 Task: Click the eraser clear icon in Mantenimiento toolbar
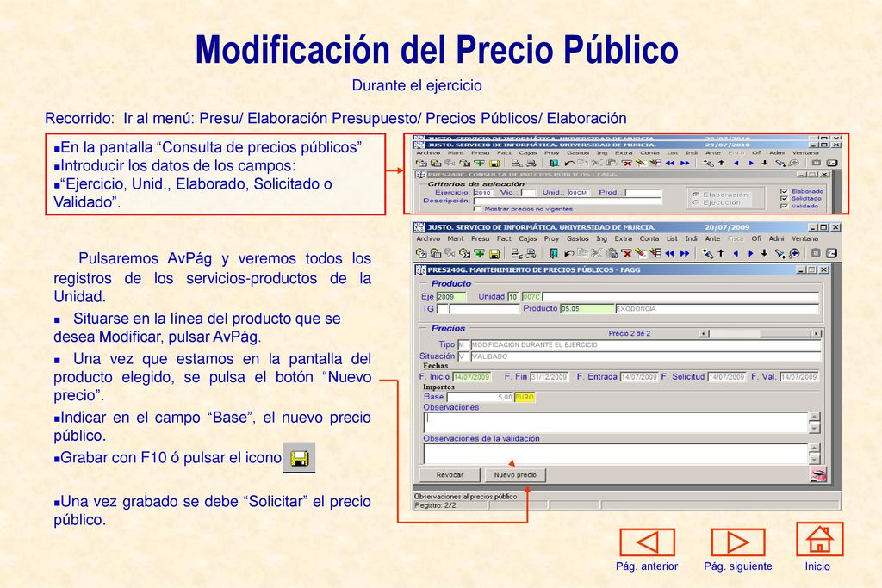pyautogui.click(x=641, y=253)
